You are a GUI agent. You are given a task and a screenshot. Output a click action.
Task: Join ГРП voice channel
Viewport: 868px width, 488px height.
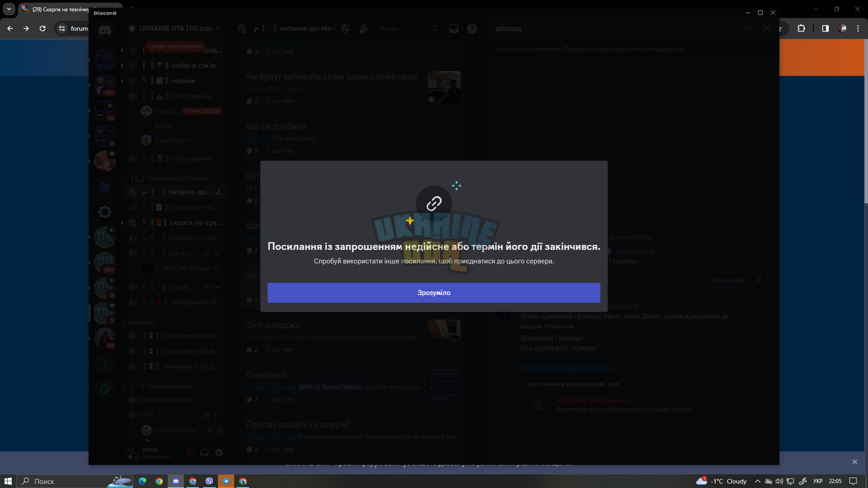point(175,415)
